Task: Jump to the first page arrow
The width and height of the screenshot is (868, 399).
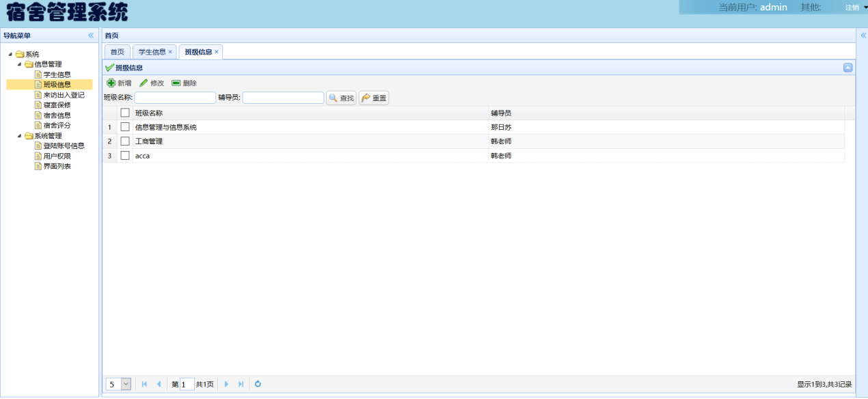Action: click(x=144, y=384)
